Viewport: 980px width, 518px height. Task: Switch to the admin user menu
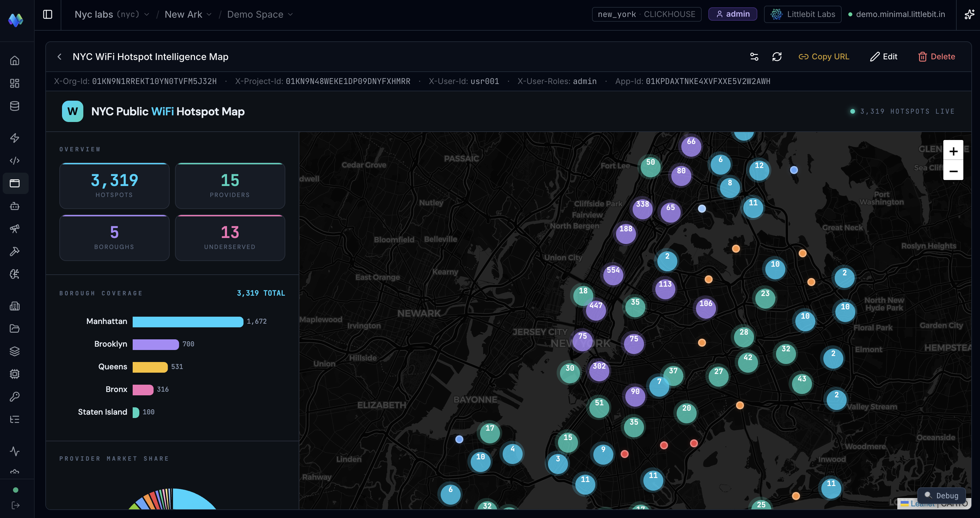tap(732, 14)
